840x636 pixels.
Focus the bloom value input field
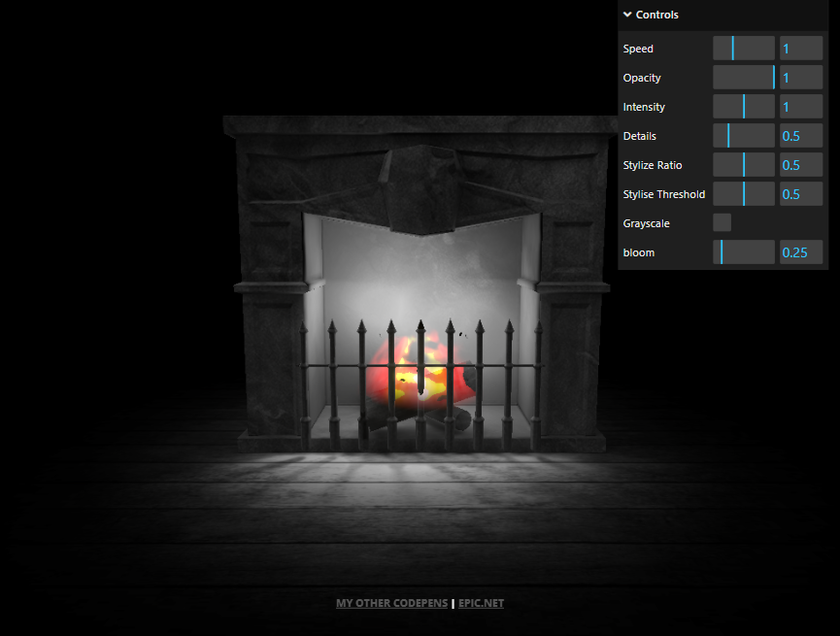point(801,252)
